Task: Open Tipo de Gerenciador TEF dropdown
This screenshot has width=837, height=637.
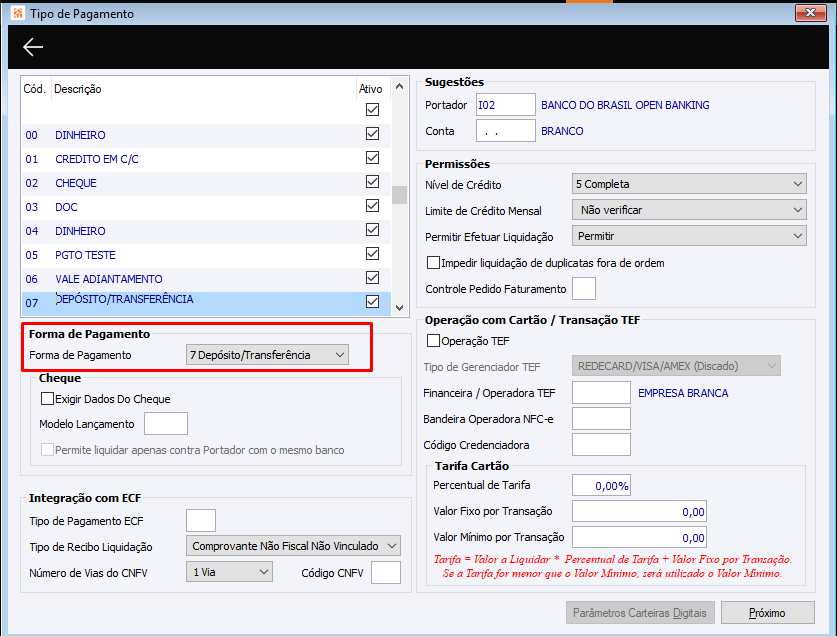Action: point(676,366)
